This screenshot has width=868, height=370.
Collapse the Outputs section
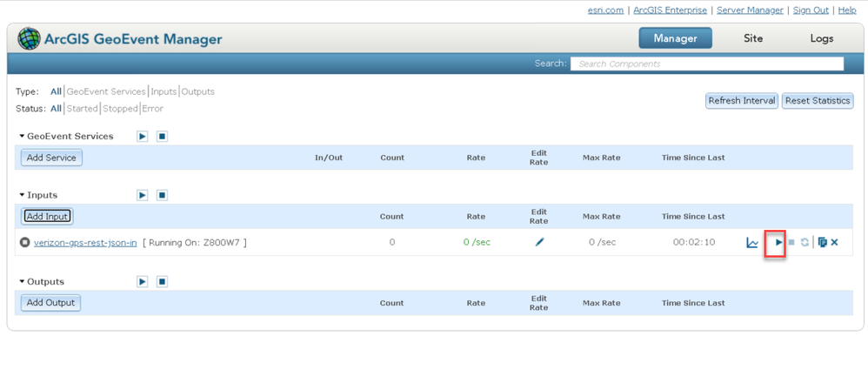[22, 282]
